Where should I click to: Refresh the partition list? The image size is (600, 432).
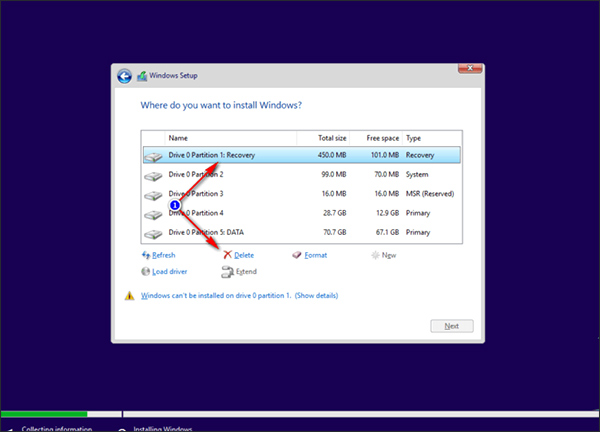164,255
